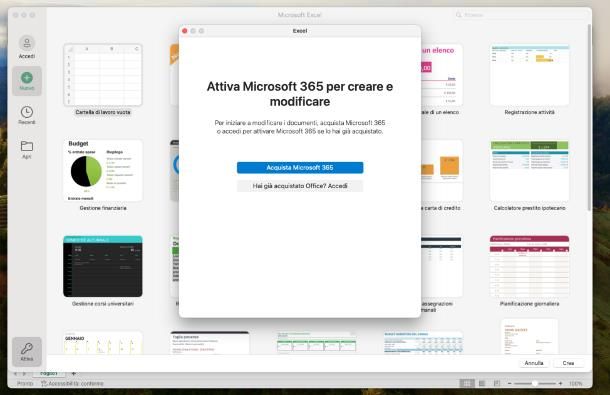Click Accessibilità status bar entry
Screen dimensions: 610x395
point(73,384)
